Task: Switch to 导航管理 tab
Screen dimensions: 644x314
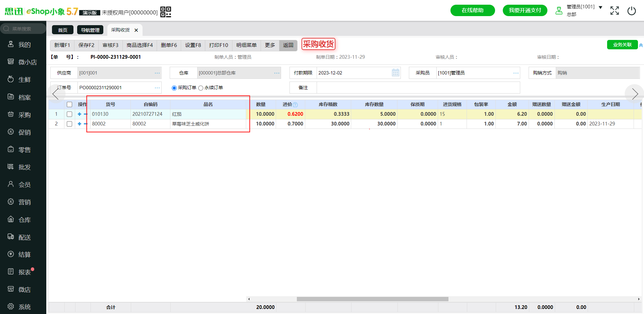Action: point(90,30)
